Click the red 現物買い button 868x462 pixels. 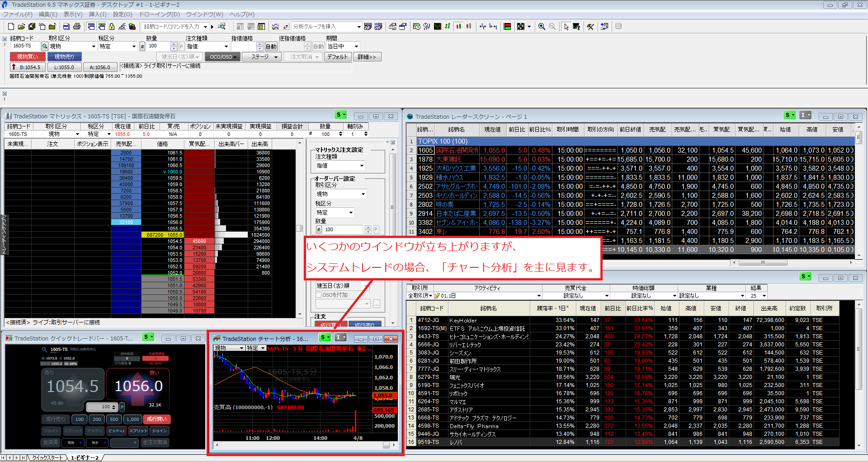(x=28, y=57)
